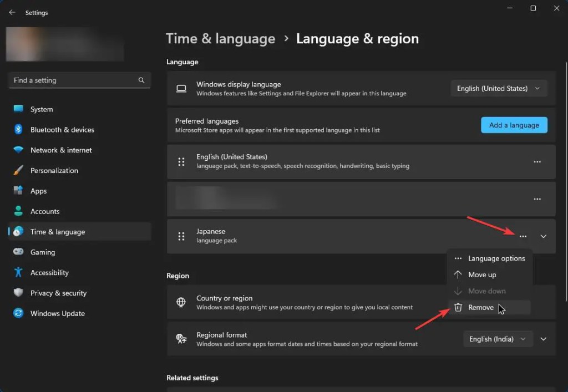This screenshot has height=392, width=568.
Task: Open Personalization settings
Action: tap(79, 170)
